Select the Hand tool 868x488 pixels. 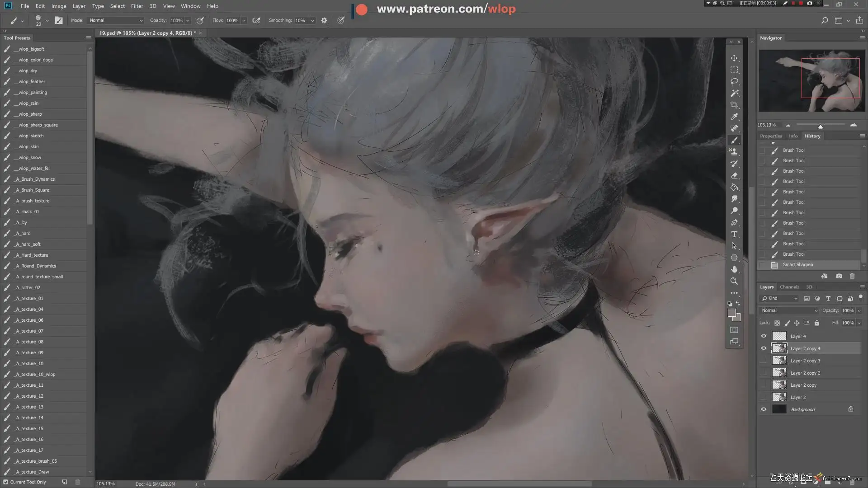coord(734,269)
